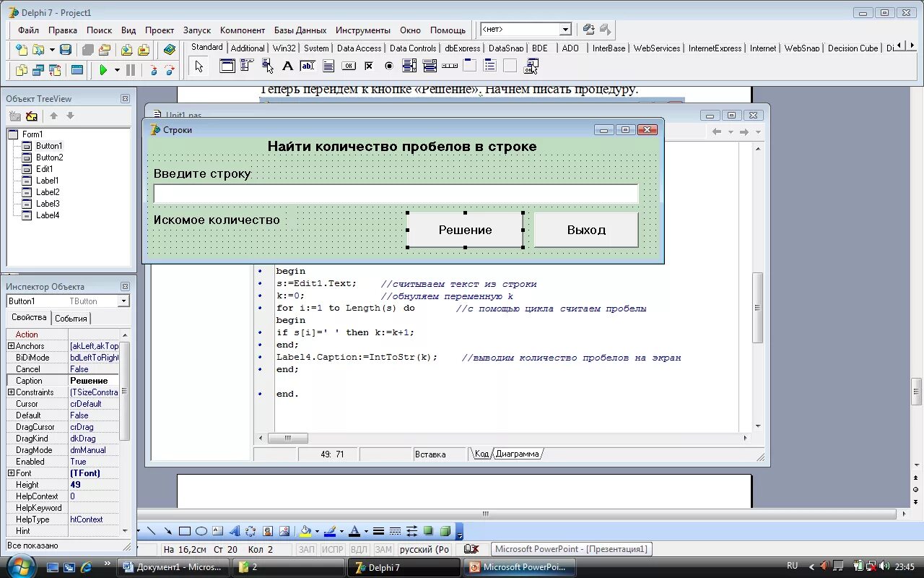This screenshot has height=578, width=924.
Task: Click the Pause execution icon
Action: click(131, 70)
